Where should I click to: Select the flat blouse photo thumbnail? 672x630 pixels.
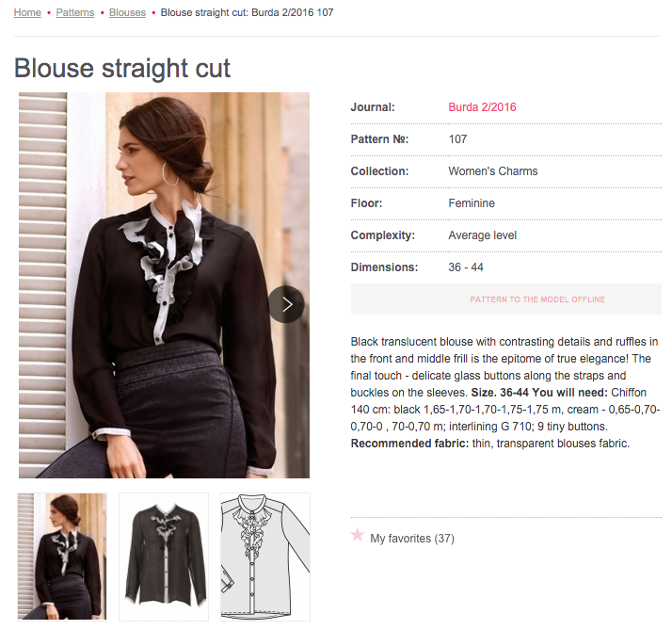coord(164,557)
